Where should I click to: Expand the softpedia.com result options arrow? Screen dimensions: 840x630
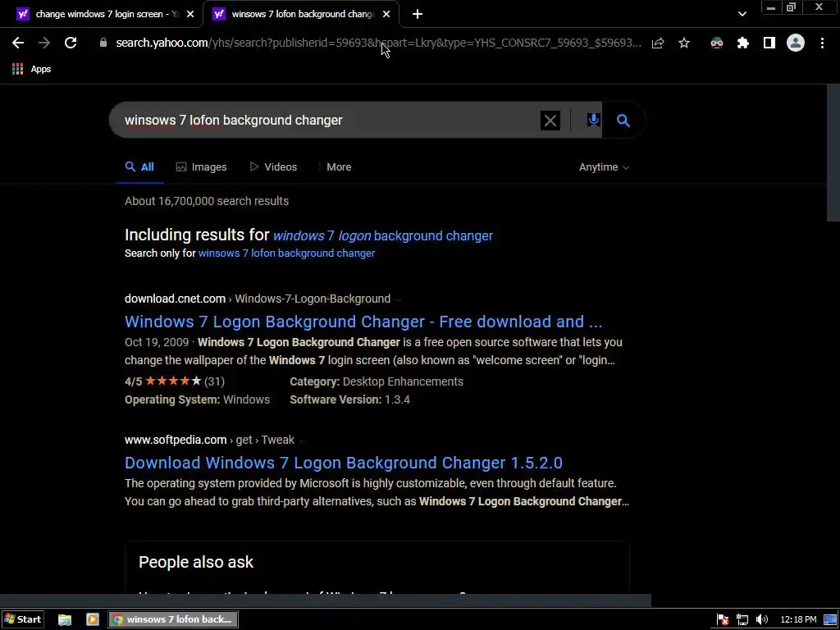click(302, 441)
